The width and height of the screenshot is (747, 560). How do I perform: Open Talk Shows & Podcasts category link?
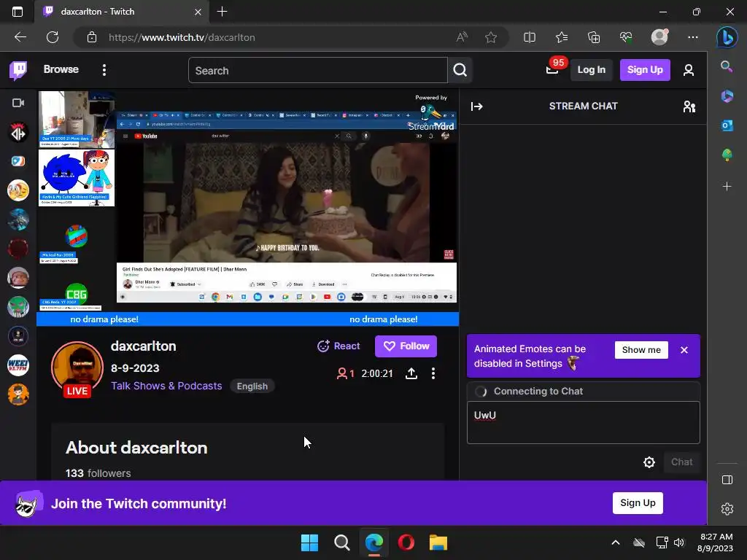click(166, 386)
